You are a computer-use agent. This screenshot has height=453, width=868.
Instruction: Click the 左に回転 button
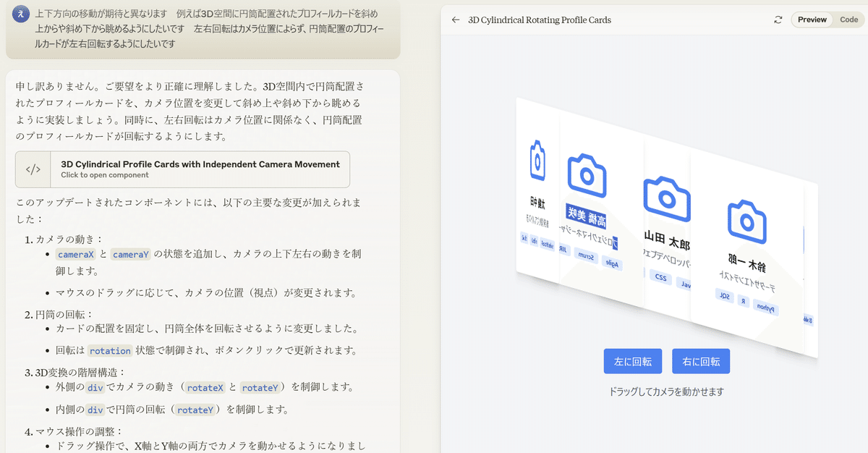(633, 361)
